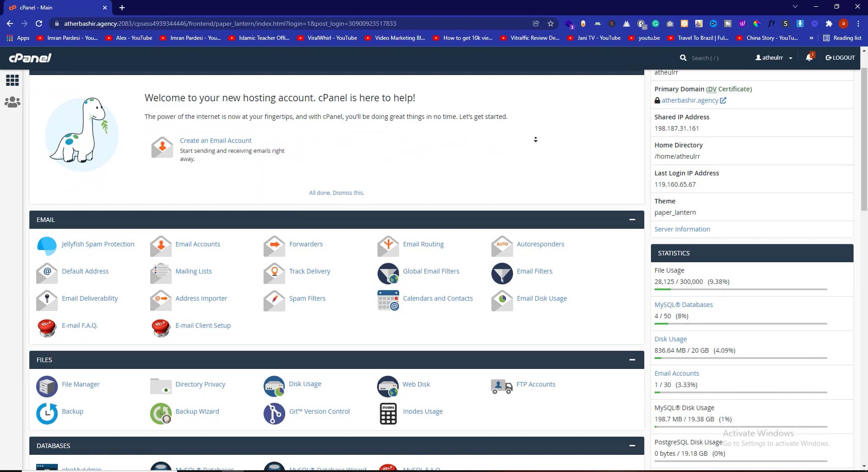The image size is (868, 472).
Task: Click the Directory Privacy folder icon
Action: click(161, 386)
